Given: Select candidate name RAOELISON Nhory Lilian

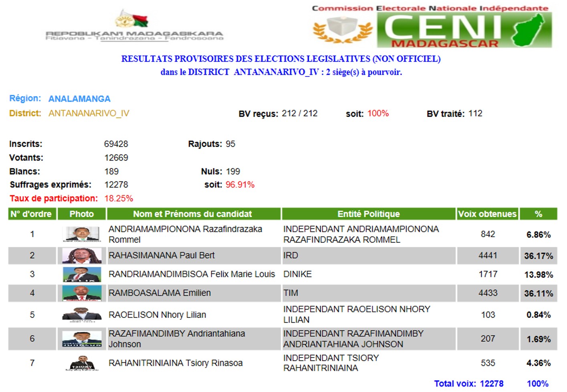Looking at the screenshot, I should coord(157,315).
